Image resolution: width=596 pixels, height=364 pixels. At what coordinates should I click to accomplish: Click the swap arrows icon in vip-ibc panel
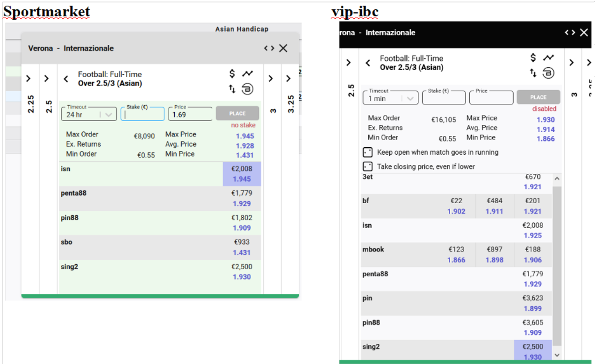533,72
